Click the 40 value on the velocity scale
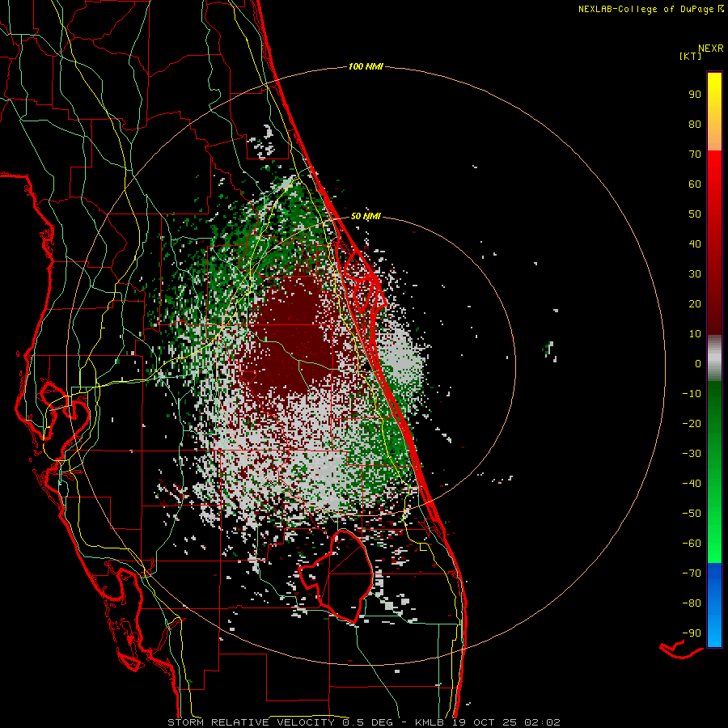This screenshot has width=728, height=728. pos(695,244)
